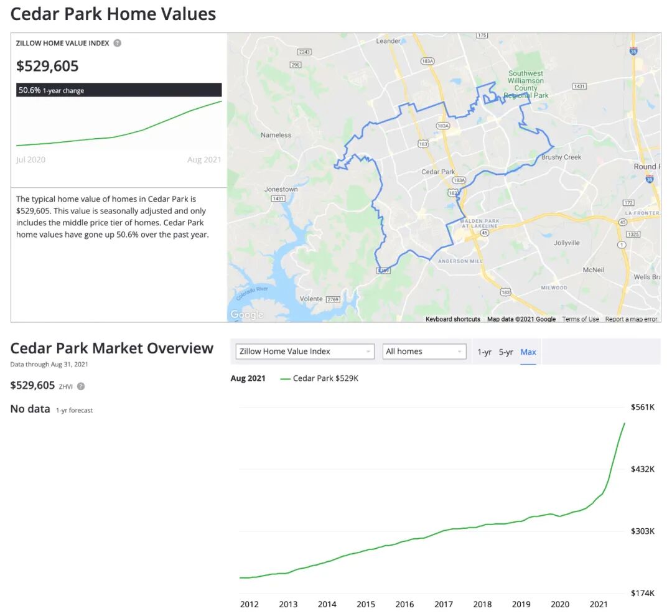Click the $529,605 home value index figure
The width and height of the screenshot is (672, 616).
tap(47, 66)
